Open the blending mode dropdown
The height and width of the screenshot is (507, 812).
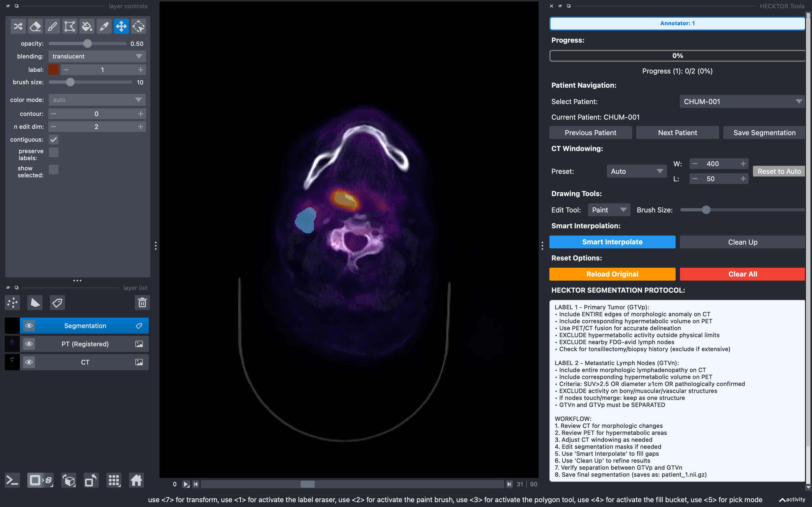click(97, 56)
